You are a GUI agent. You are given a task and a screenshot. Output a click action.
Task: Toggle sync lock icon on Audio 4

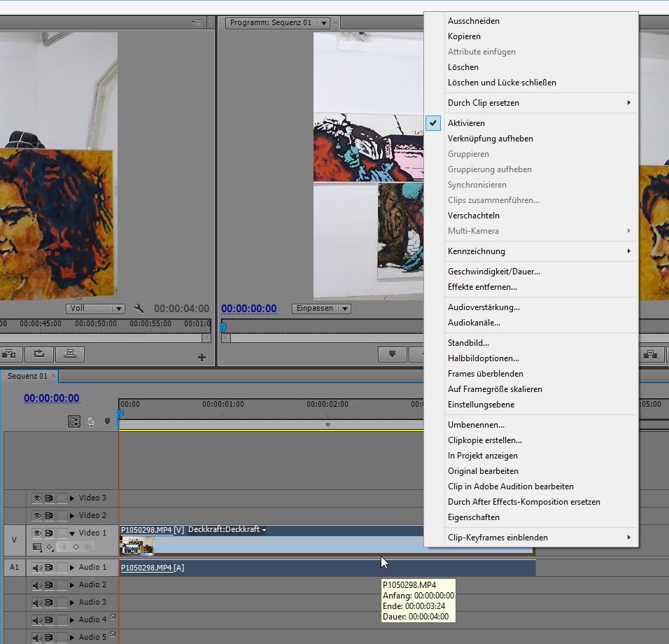49,620
